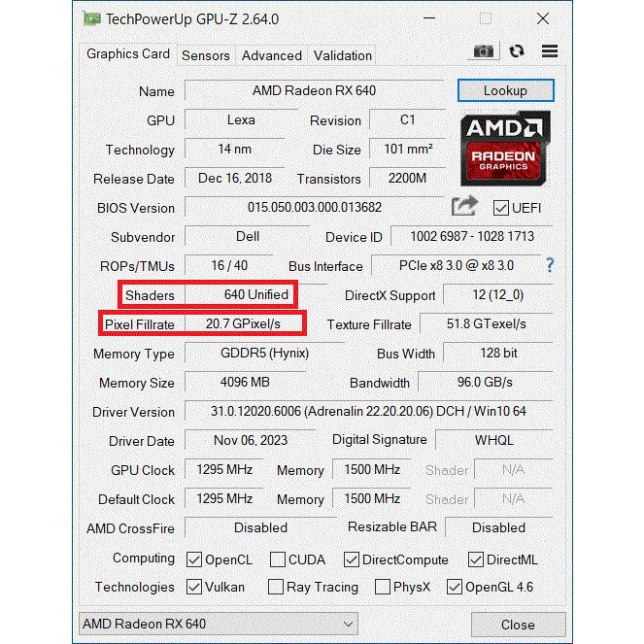This screenshot has width=644, height=644.
Task: Click the AMD CrossFire Disabled field
Action: pos(260,528)
